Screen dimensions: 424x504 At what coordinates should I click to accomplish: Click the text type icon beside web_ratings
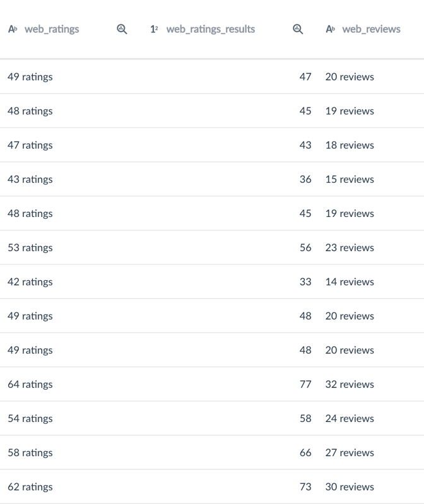13,29
